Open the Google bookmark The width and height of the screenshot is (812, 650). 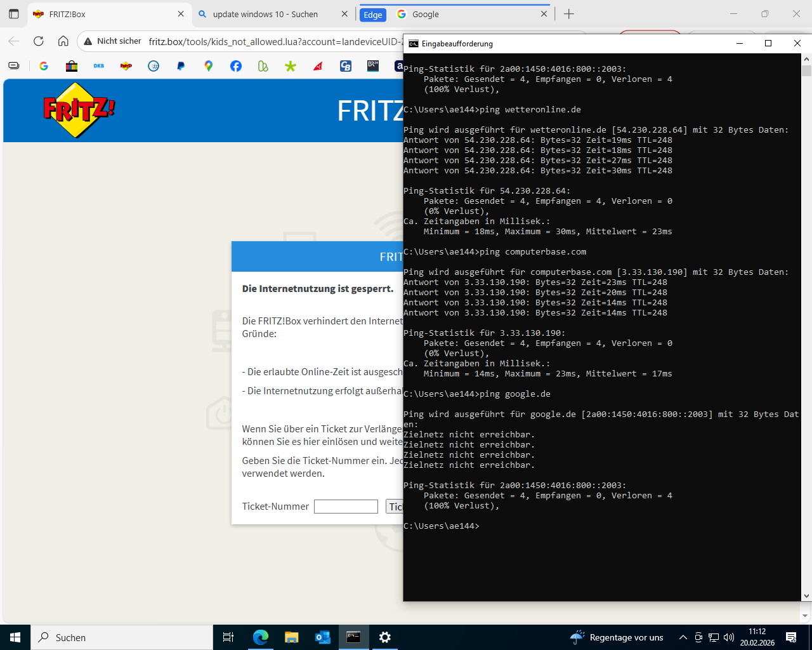click(x=44, y=66)
